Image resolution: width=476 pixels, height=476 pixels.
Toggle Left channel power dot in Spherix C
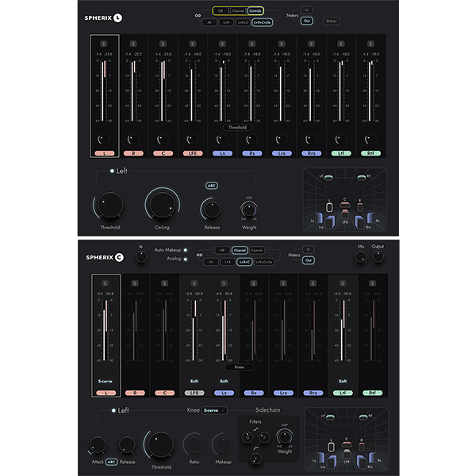[x=113, y=411]
